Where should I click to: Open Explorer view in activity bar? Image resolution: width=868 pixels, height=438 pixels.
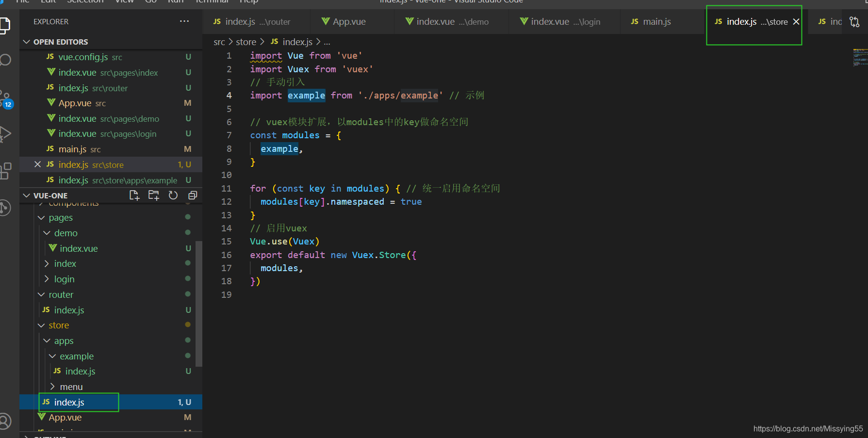point(4,25)
